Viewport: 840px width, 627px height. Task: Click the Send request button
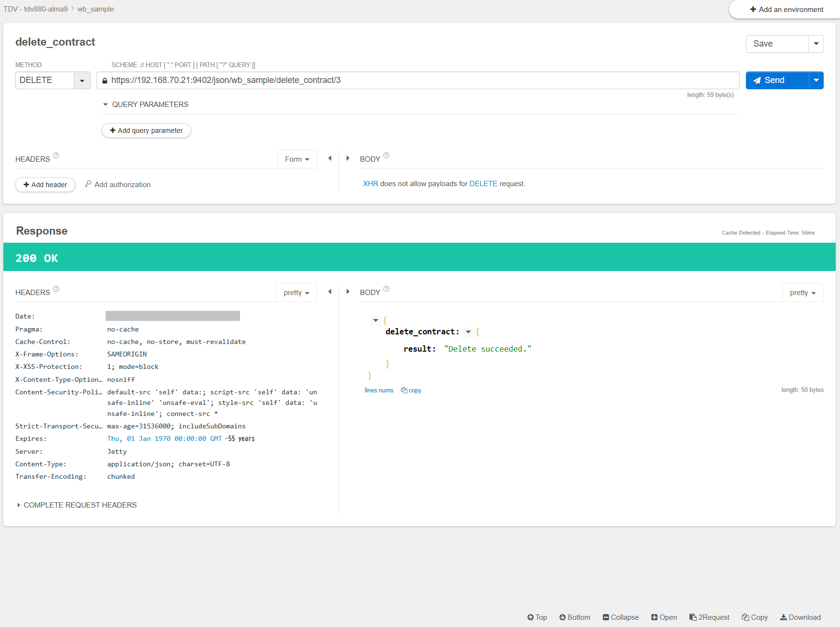click(777, 80)
